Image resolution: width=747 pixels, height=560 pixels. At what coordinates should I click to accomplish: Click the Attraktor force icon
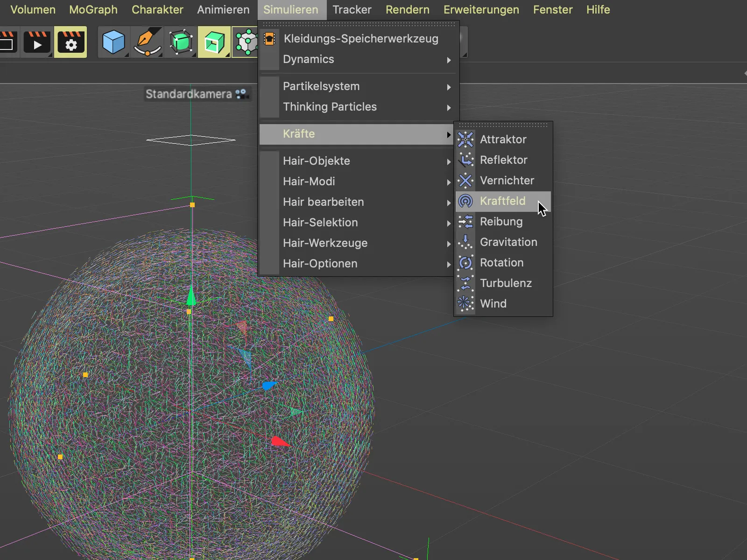465,140
